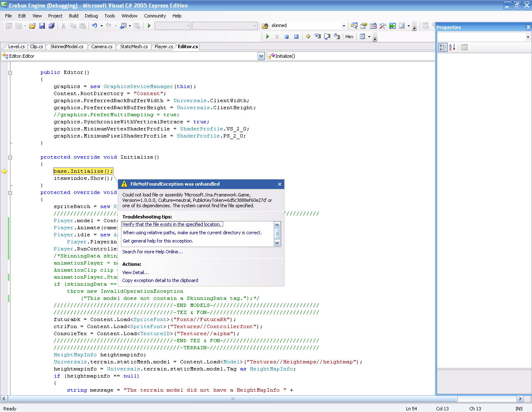
Task: Open Solution Explorer from the toolbar
Action: coord(354,26)
